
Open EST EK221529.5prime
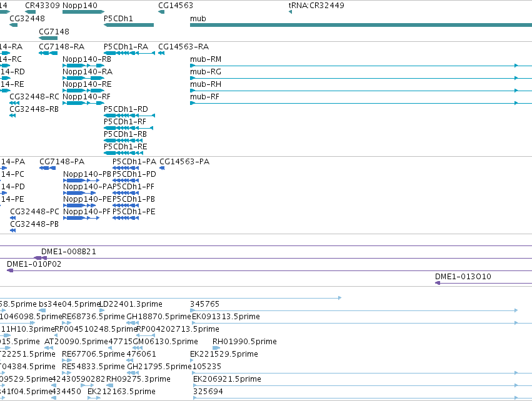coord(224,355)
